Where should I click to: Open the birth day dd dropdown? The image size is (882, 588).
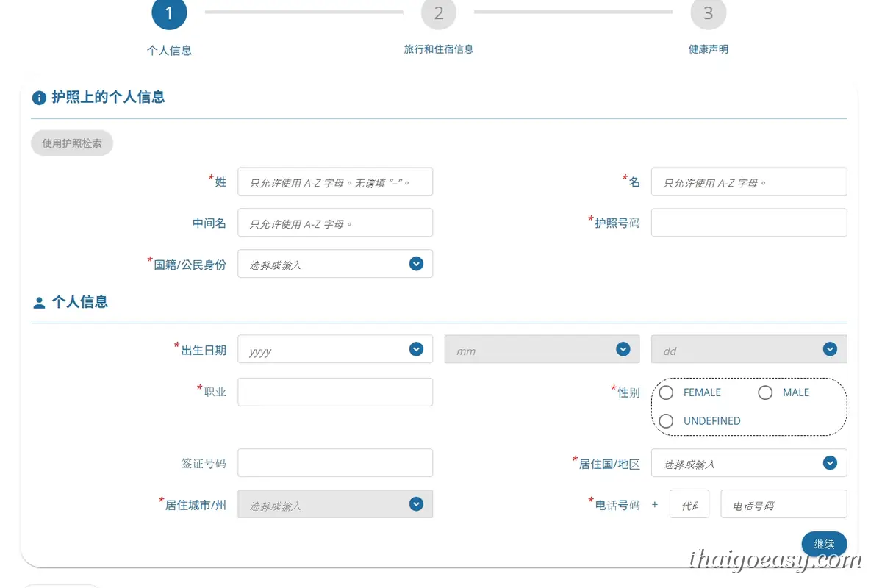(x=749, y=349)
